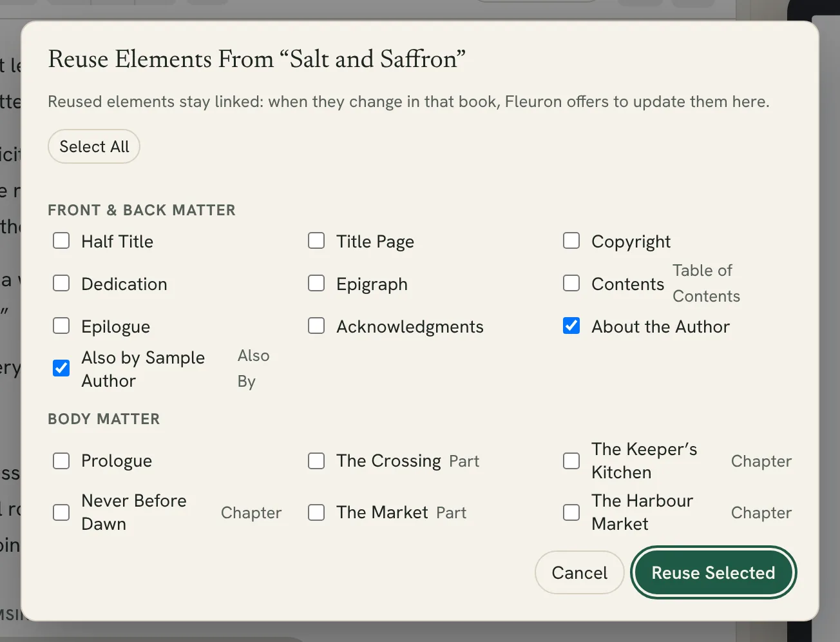840x642 pixels.
Task: Click the "Also By" type tag
Action: [x=254, y=369]
